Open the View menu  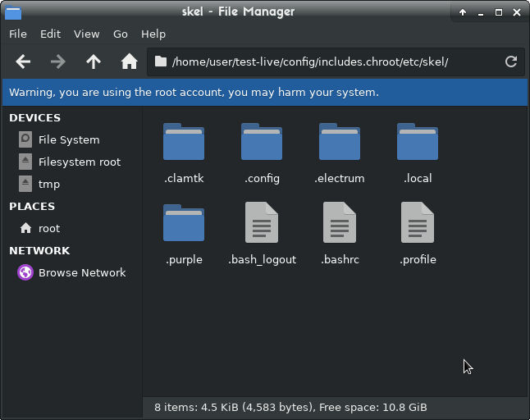click(86, 34)
